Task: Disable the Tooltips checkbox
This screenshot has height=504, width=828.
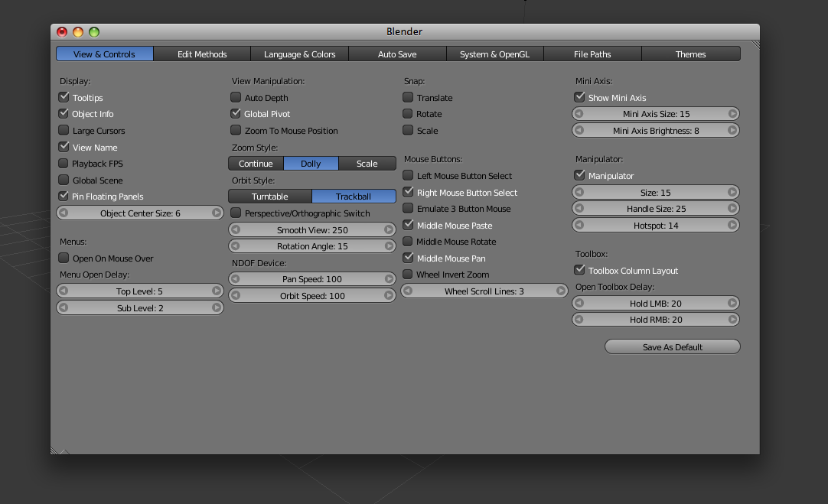Action: [x=64, y=98]
